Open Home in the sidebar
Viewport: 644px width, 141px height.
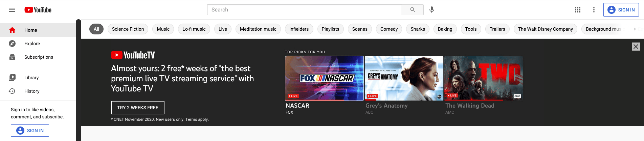(38, 30)
